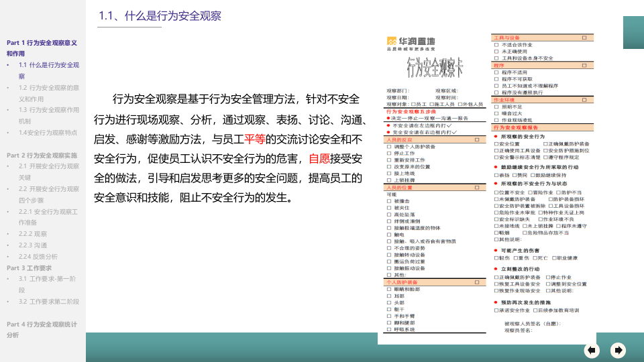The image size is (644, 362).
Task: Click the 华润置地 logo on the observation card
Action: [x=411, y=44]
